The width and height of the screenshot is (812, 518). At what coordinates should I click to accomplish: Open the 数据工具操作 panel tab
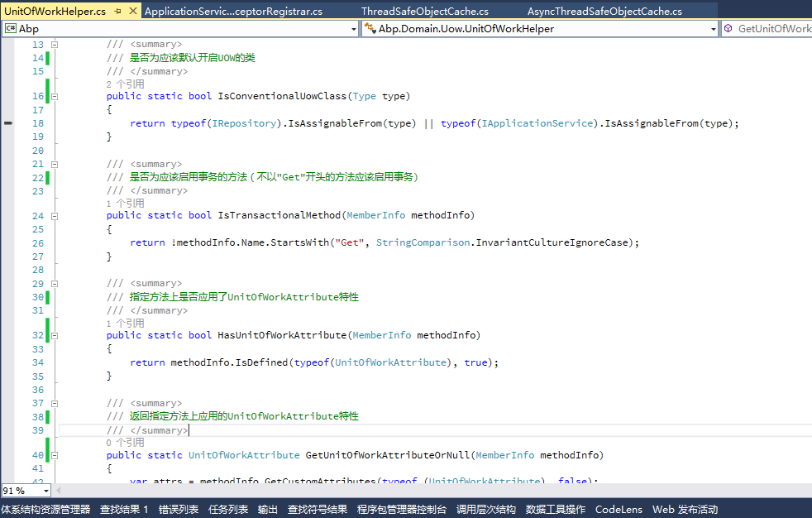click(556, 510)
